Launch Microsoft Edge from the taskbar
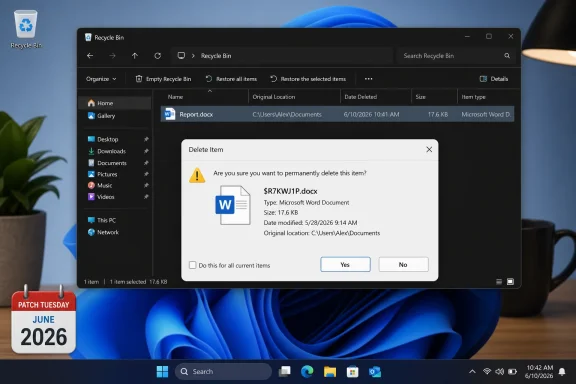Screen dimensions: 576x384 (x=307, y=372)
